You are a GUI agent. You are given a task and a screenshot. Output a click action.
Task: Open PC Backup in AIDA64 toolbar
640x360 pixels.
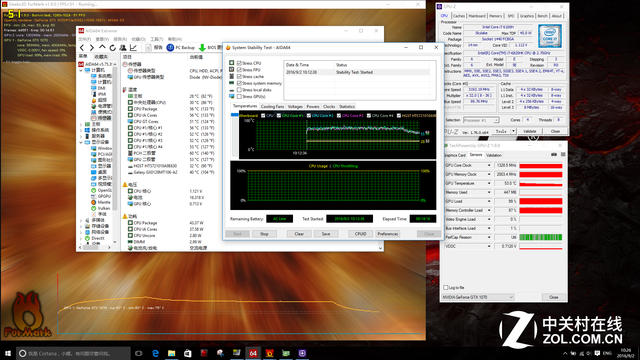point(181,48)
